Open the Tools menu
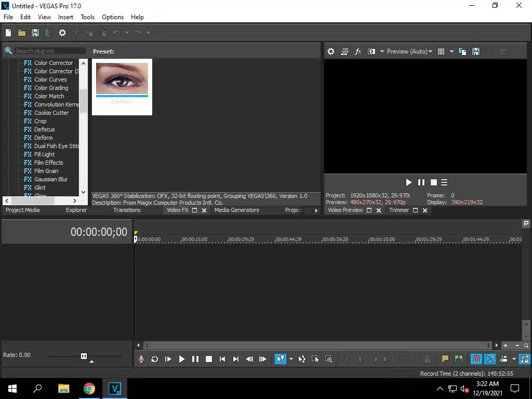Viewport: 532px width, 399px height. pyautogui.click(x=87, y=17)
